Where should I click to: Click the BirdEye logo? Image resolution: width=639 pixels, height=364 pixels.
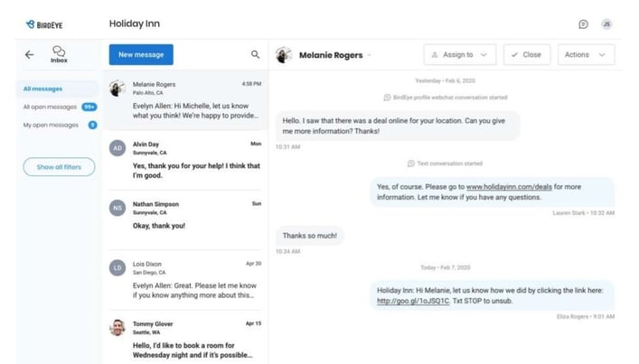pos(44,24)
